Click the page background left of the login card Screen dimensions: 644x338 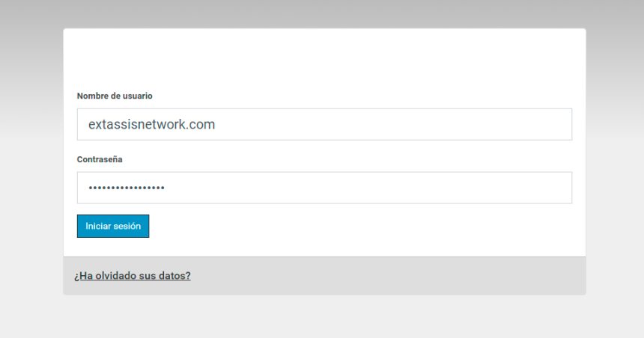click(31, 165)
